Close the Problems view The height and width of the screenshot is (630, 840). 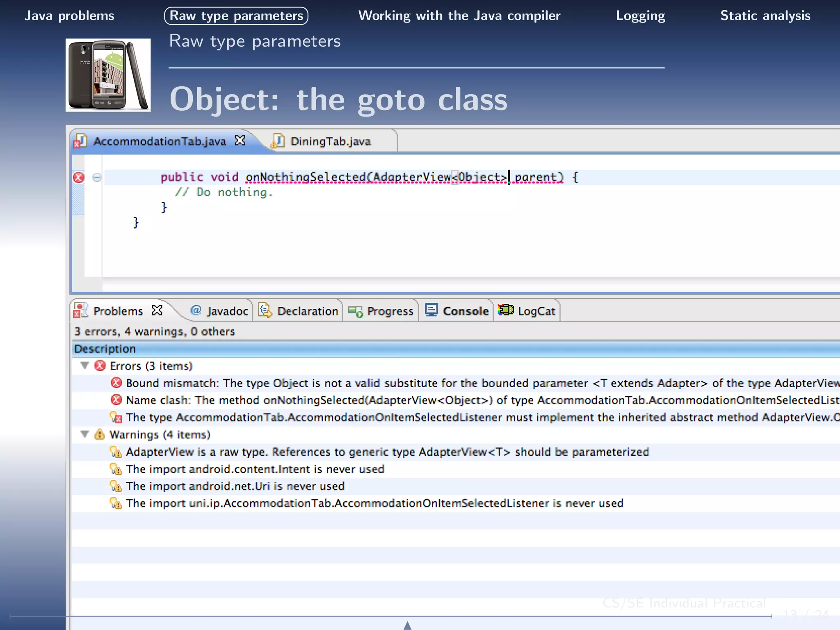pyautogui.click(x=157, y=310)
